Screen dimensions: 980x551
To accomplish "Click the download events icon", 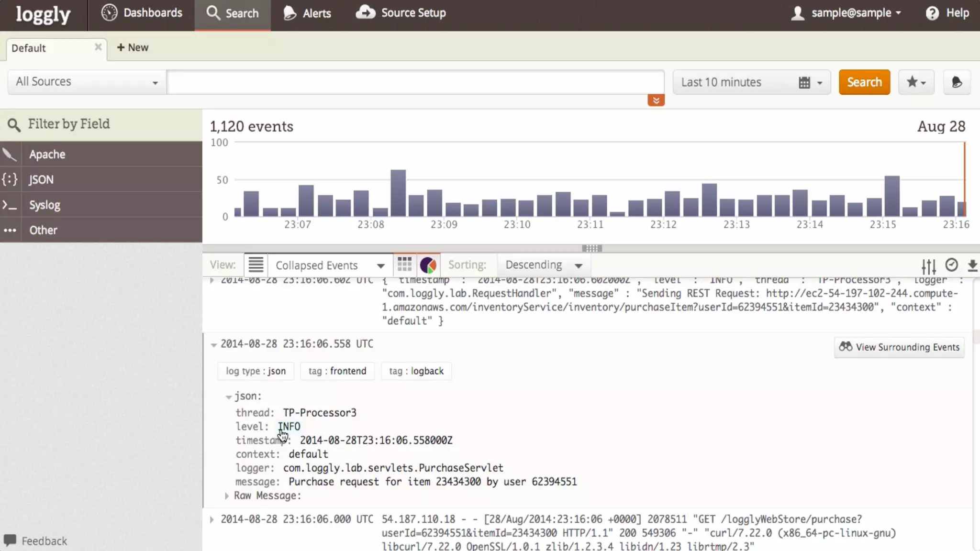I will tap(972, 265).
